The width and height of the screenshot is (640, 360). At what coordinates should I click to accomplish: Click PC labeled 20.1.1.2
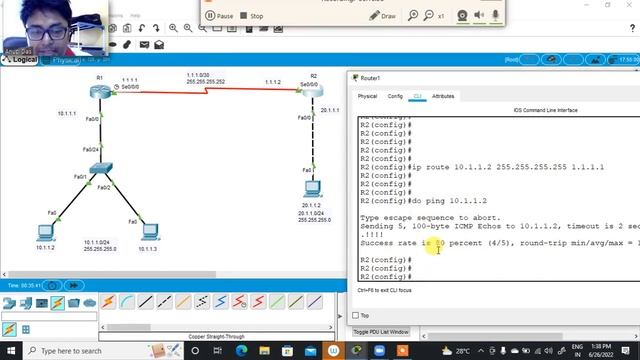pyautogui.click(x=313, y=189)
